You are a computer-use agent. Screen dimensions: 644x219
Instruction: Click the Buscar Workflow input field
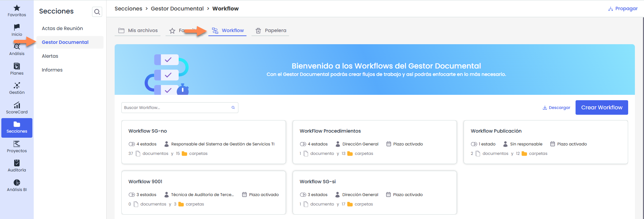click(x=175, y=108)
